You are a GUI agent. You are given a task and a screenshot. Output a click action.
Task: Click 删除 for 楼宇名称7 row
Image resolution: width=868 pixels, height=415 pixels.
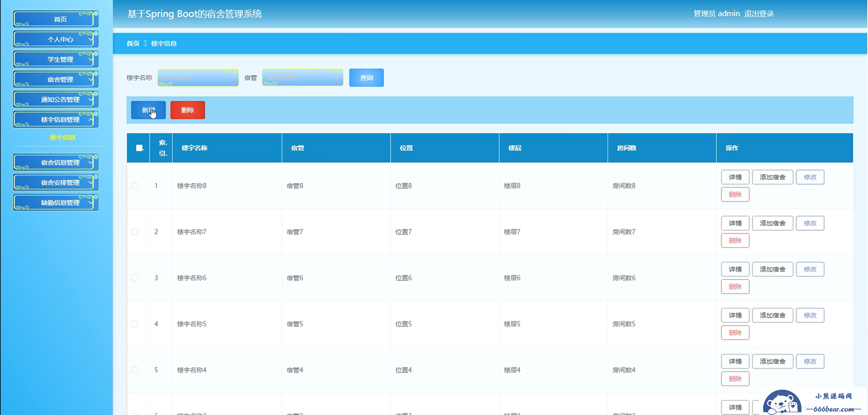tap(735, 241)
